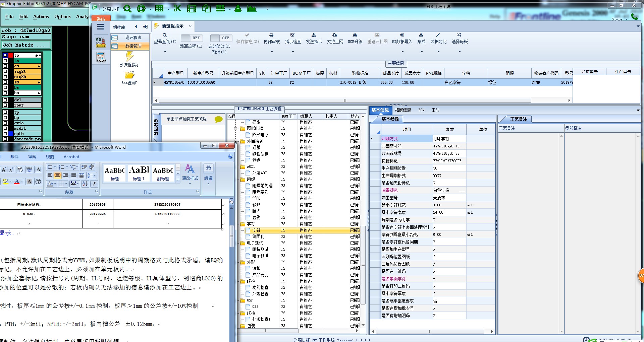Click the main info grid horizontal scrollbar
644x342 pixels.
(345, 100)
